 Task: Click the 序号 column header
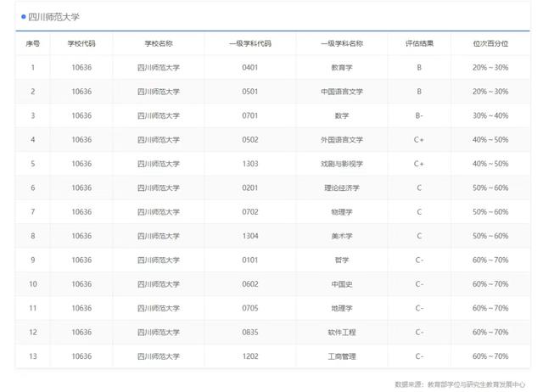point(33,43)
